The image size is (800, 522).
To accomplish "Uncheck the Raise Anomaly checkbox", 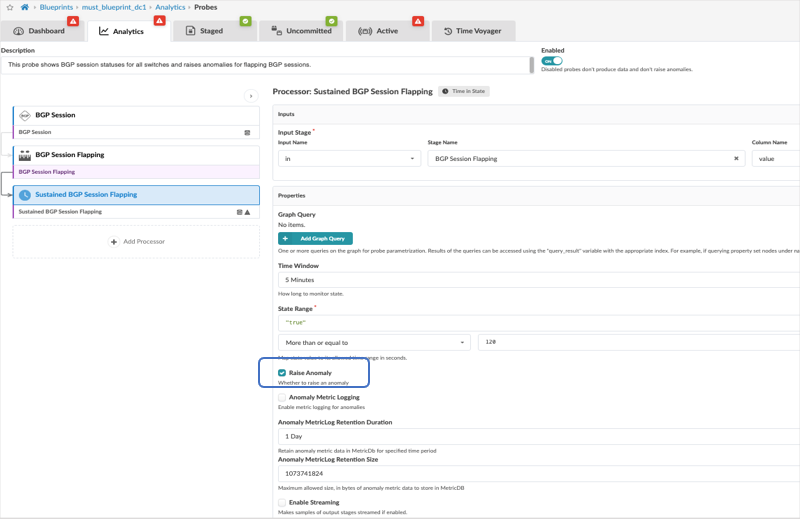I will (x=282, y=373).
